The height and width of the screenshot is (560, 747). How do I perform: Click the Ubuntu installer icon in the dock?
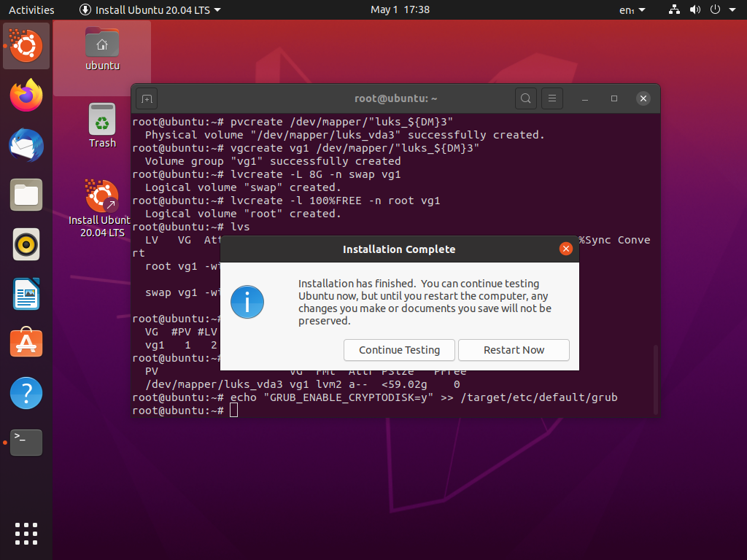coord(26,46)
